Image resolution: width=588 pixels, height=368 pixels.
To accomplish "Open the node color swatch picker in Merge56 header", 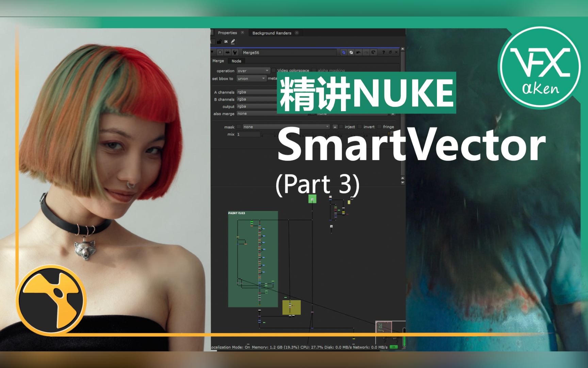I will [x=344, y=52].
